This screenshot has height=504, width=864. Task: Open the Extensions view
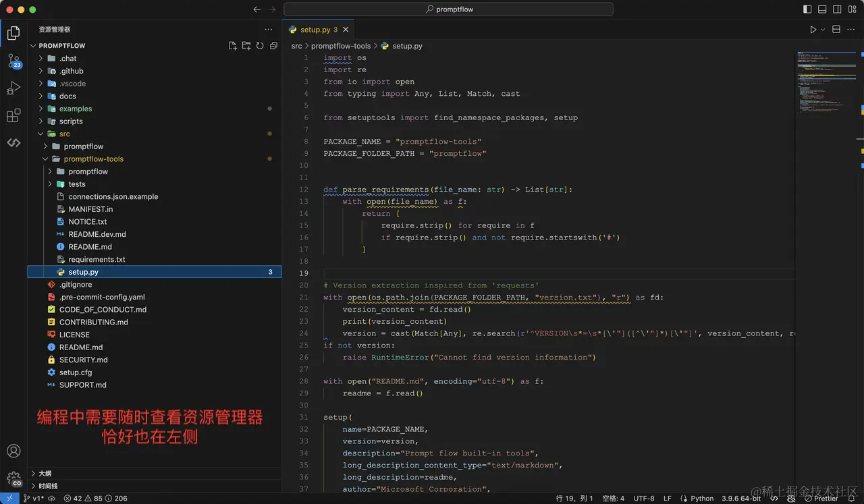tap(13, 116)
